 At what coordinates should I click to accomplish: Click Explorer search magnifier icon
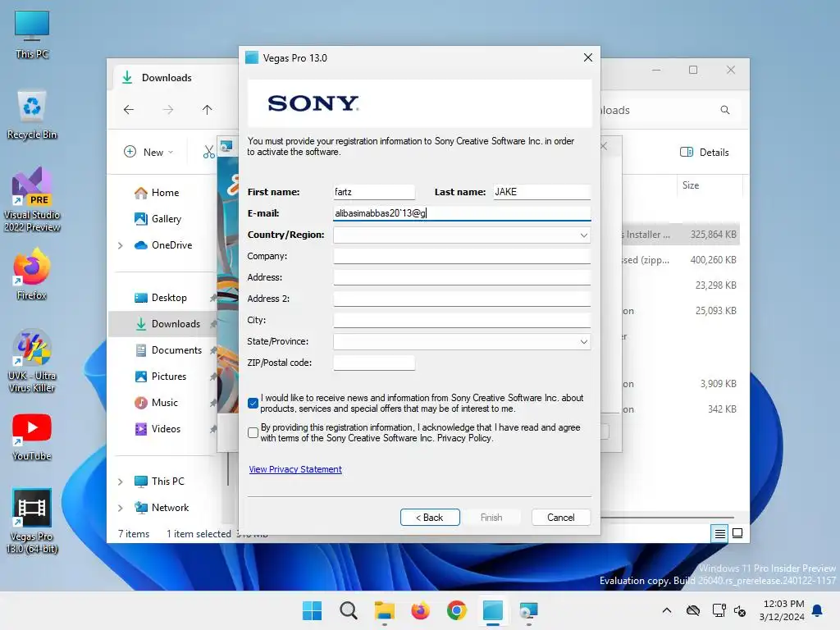[725, 110]
